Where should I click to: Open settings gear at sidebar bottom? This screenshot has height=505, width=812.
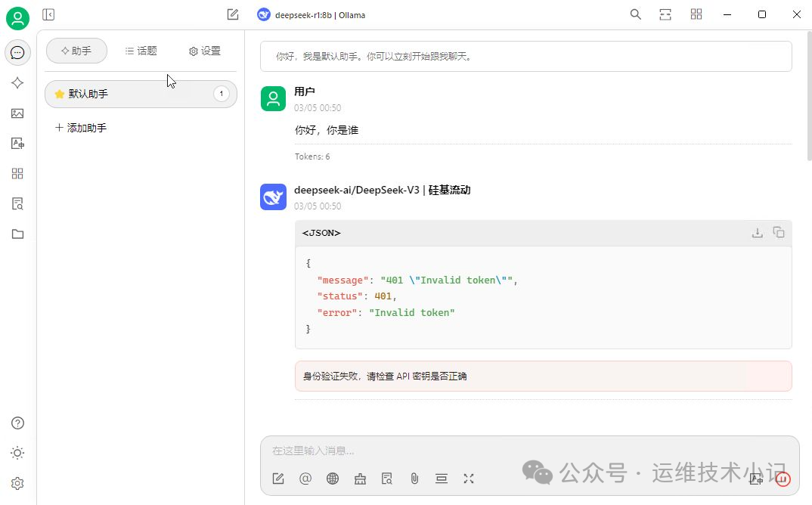point(17,483)
